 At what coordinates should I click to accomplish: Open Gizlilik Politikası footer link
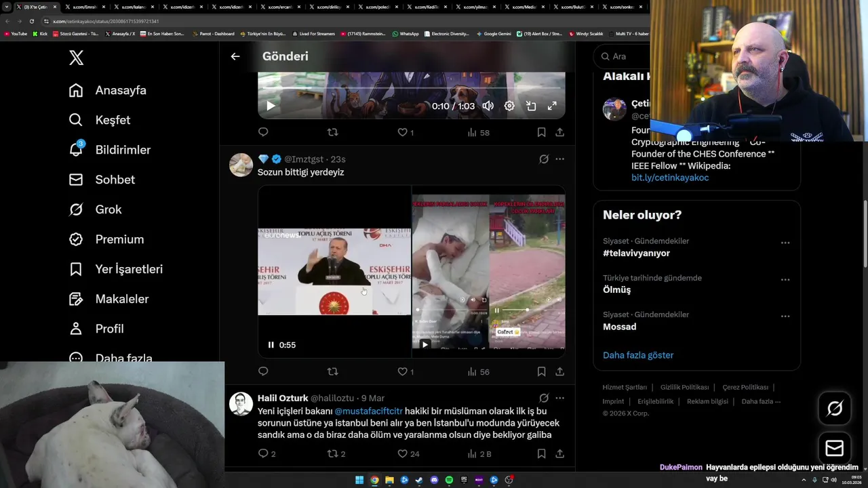(684, 387)
